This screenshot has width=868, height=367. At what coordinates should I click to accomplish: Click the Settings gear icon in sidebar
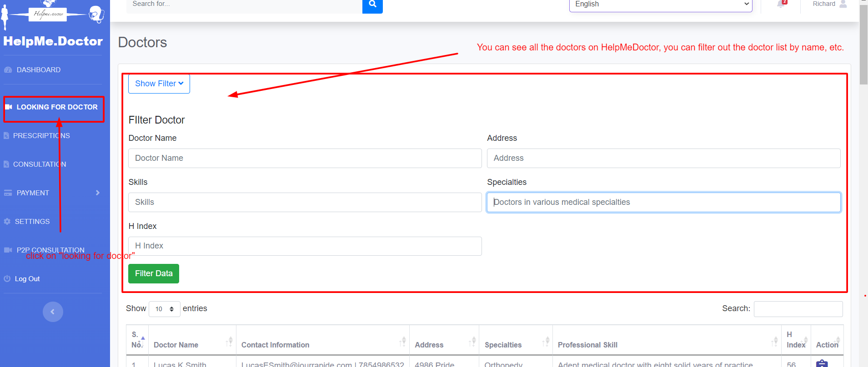pos(7,222)
